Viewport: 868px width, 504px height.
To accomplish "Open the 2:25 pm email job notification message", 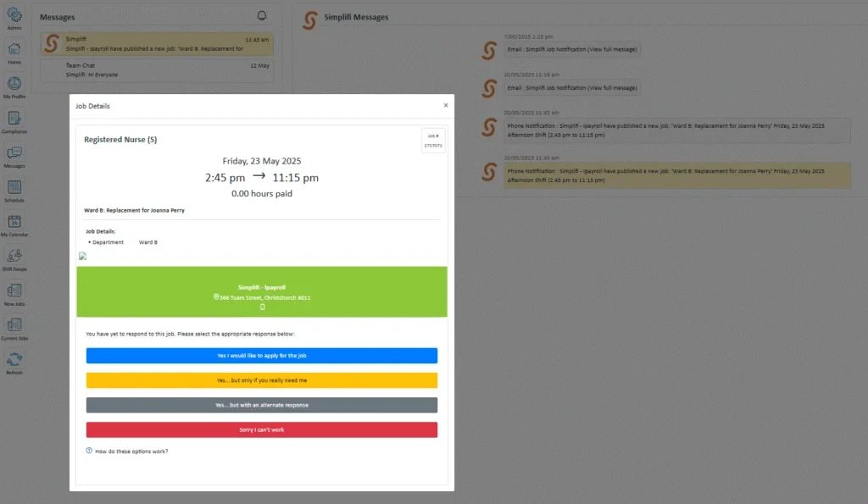I will tap(572, 49).
